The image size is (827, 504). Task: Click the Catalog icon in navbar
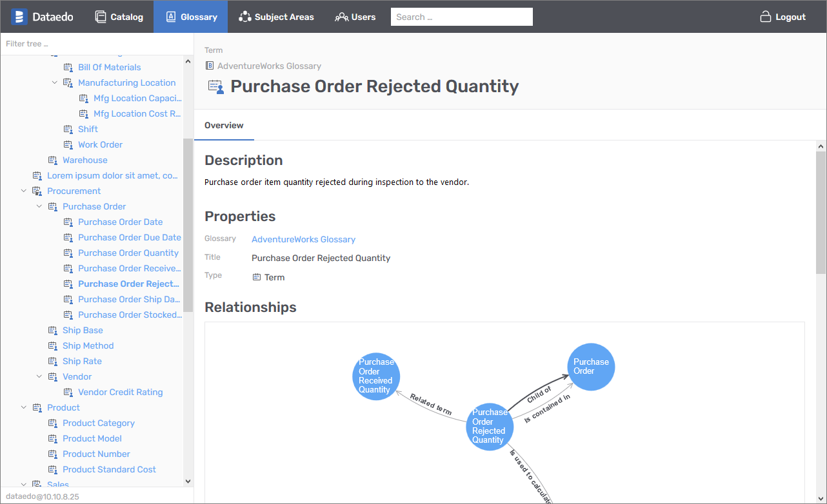coord(101,17)
